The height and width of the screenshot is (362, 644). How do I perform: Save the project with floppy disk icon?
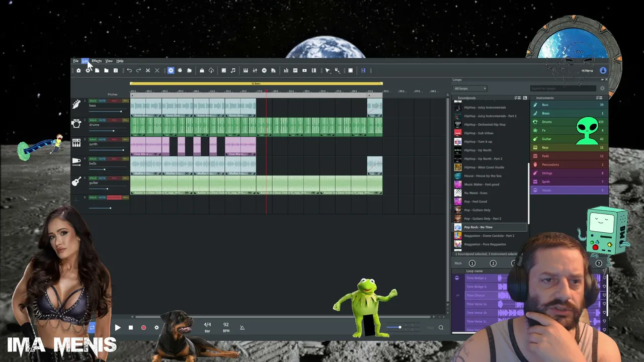pos(115,70)
